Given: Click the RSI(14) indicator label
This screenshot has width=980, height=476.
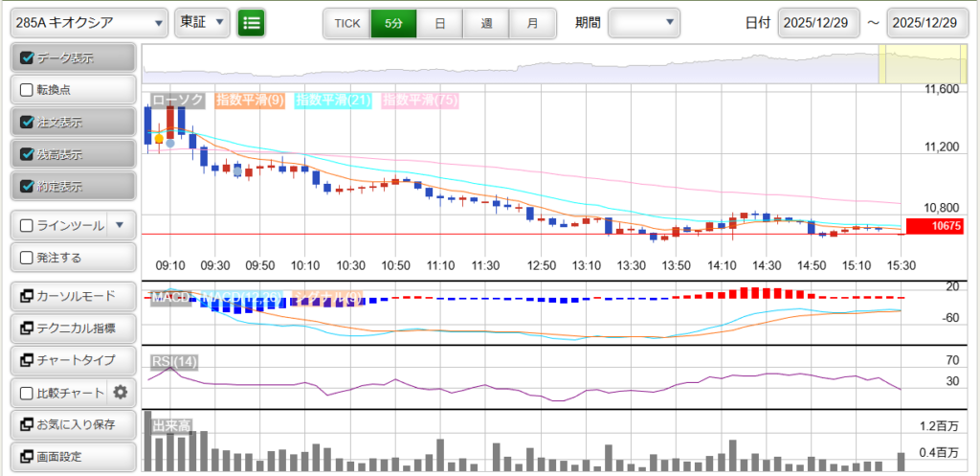Looking at the screenshot, I should click(x=173, y=361).
